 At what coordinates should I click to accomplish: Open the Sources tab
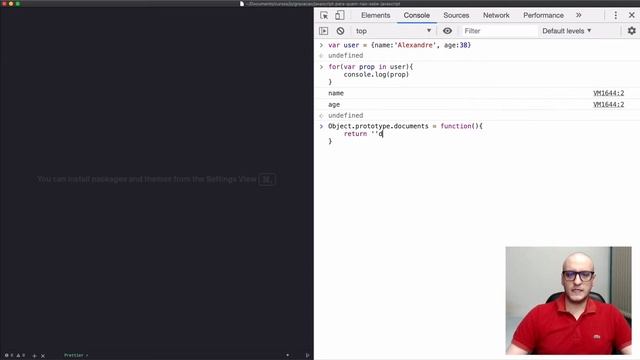[x=456, y=16]
